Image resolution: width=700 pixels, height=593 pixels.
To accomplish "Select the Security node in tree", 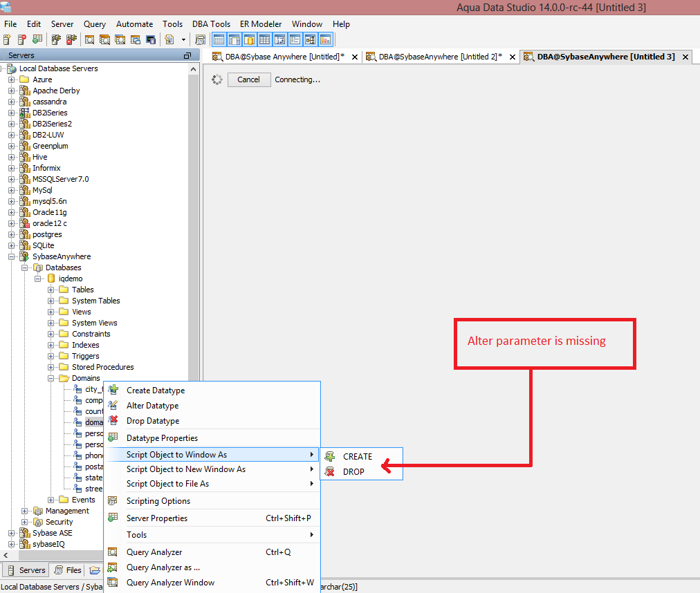I will coord(59,522).
